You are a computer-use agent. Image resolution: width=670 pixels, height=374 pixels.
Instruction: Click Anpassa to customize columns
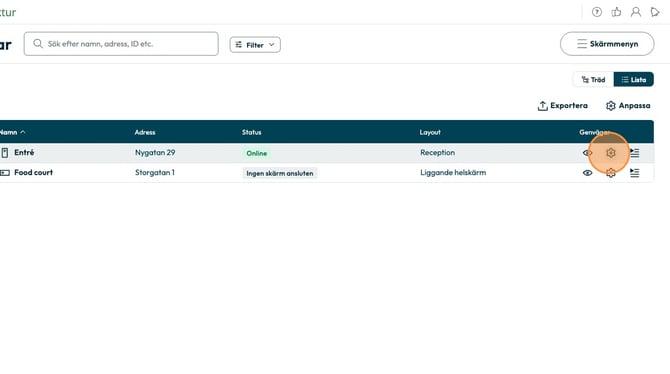tap(628, 106)
